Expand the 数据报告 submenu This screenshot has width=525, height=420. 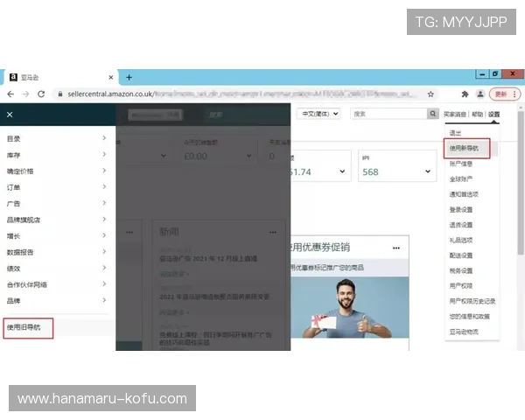(x=104, y=252)
